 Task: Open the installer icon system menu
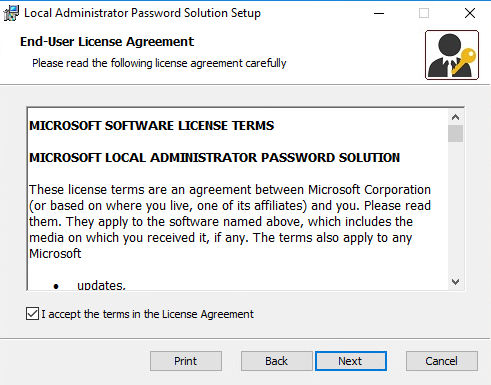point(11,13)
